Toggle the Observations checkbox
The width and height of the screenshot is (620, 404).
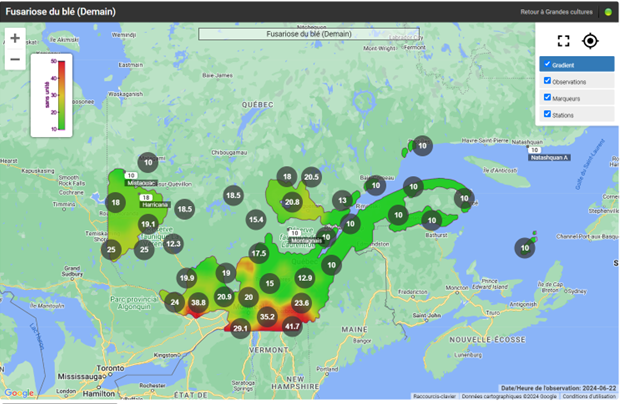click(546, 81)
